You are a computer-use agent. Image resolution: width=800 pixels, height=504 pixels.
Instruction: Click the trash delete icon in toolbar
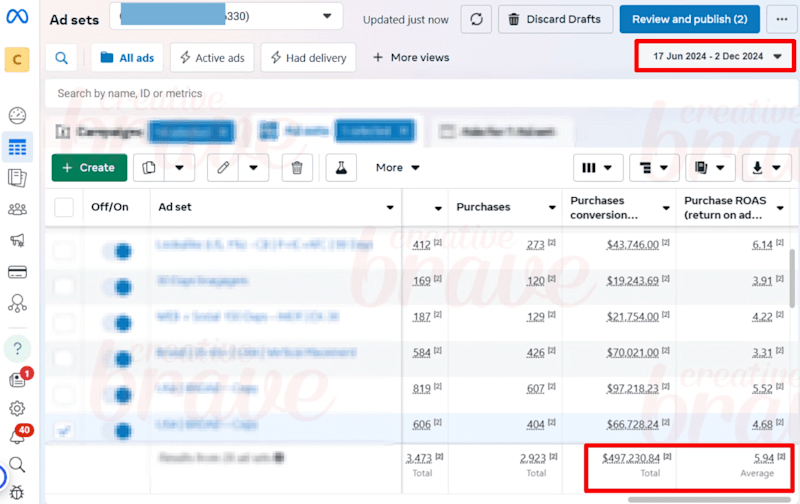(297, 168)
